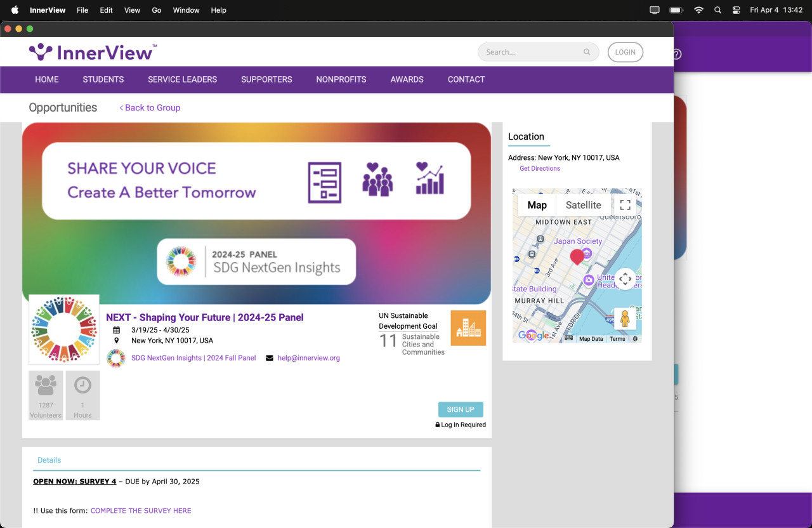The height and width of the screenshot is (528, 812).
Task: Open the Edit menu
Action: point(106,10)
